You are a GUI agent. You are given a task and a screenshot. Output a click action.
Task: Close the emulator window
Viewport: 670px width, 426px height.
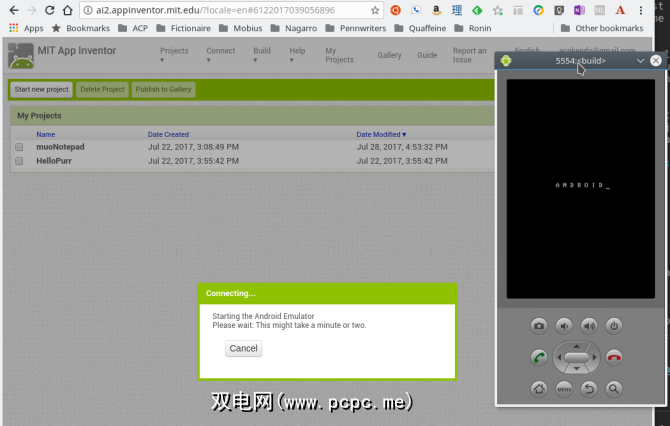point(655,61)
